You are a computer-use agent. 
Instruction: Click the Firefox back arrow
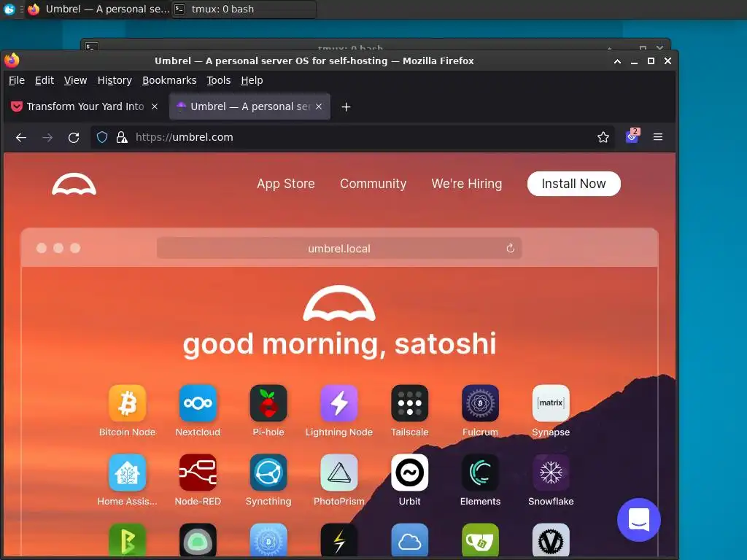(x=21, y=138)
